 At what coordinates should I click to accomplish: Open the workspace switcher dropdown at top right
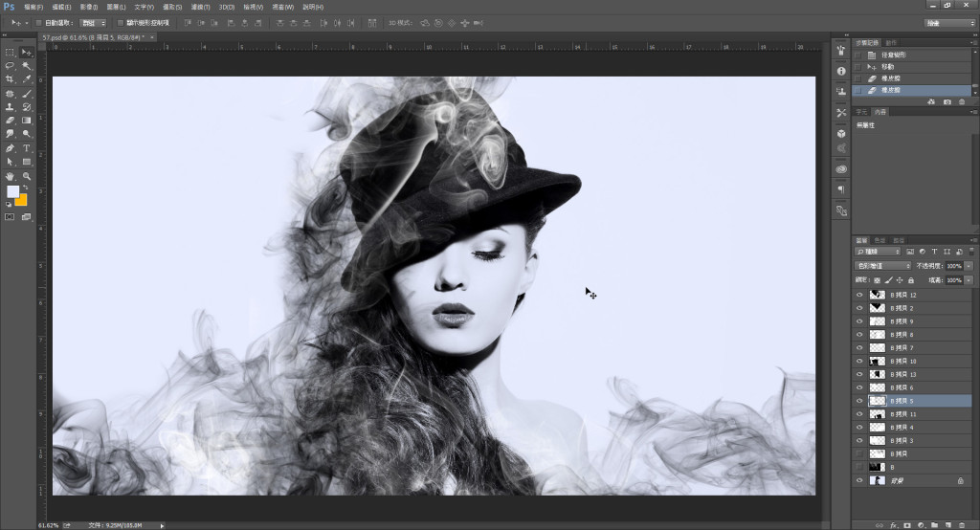pos(950,22)
